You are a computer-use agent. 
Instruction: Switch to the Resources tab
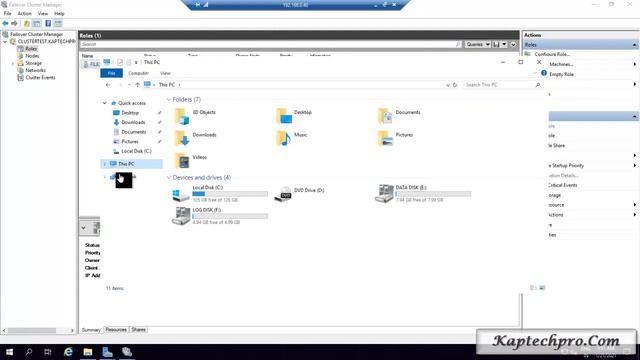click(x=116, y=330)
